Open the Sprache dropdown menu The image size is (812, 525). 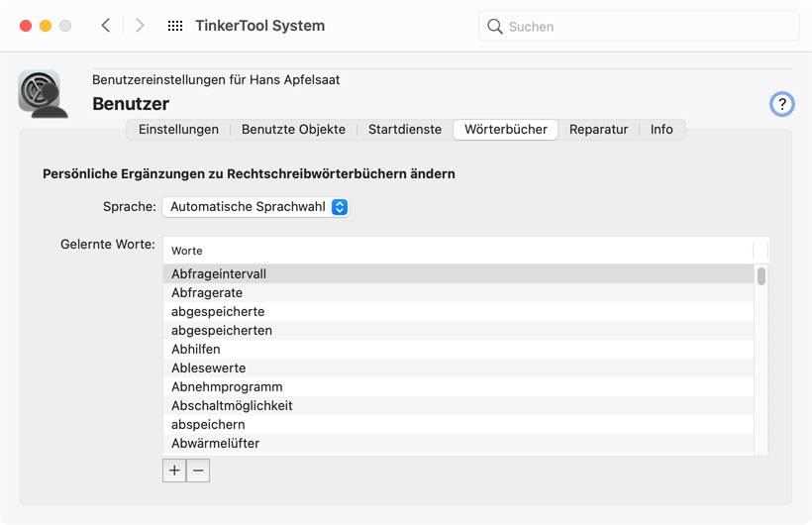(255, 207)
